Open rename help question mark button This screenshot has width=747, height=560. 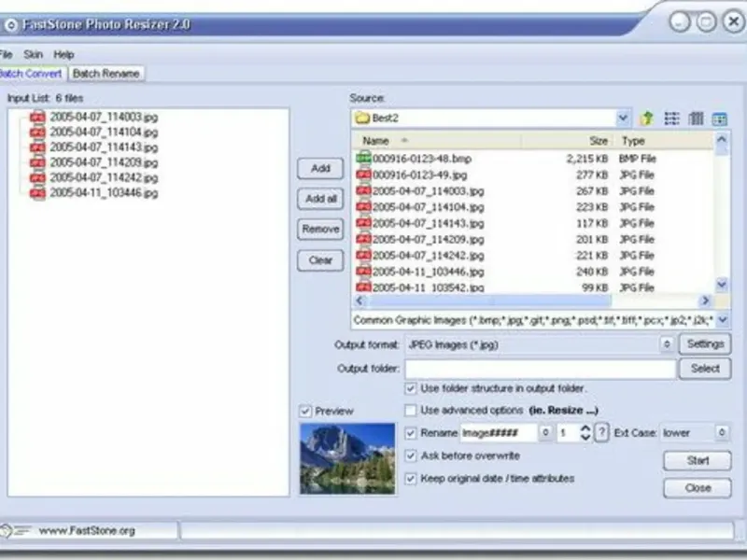click(x=601, y=432)
